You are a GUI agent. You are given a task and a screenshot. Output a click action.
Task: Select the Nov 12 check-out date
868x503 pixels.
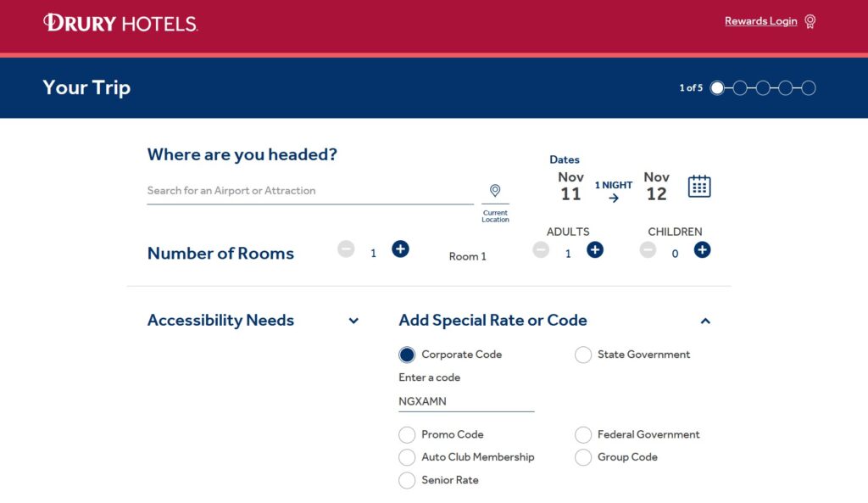(x=657, y=186)
